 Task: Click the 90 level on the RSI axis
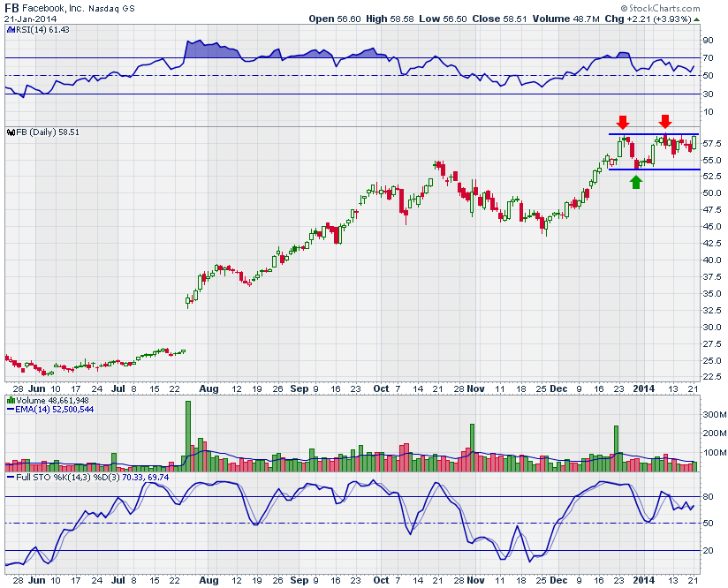(708, 41)
